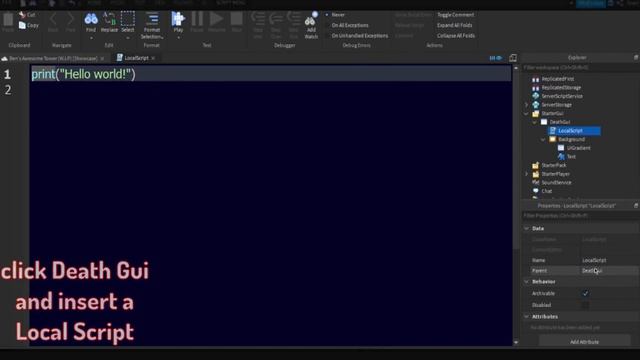Open dropdown arrow below Select
Screen dimensions: 640x360
[128, 38]
